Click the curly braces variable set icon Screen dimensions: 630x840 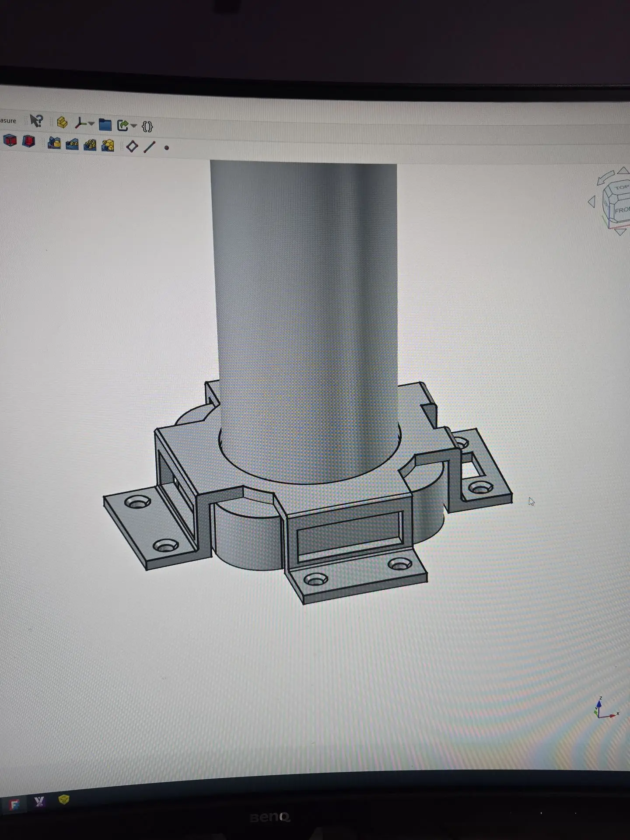click(x=147, y=127)
